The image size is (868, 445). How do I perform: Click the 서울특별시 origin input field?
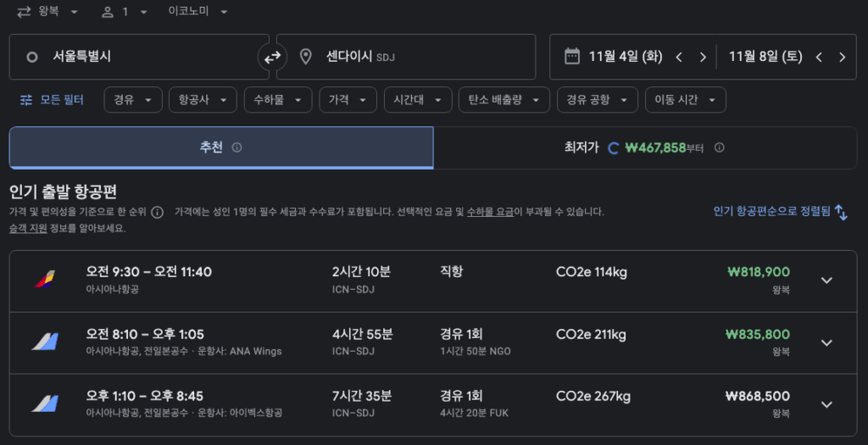point(140,57)
